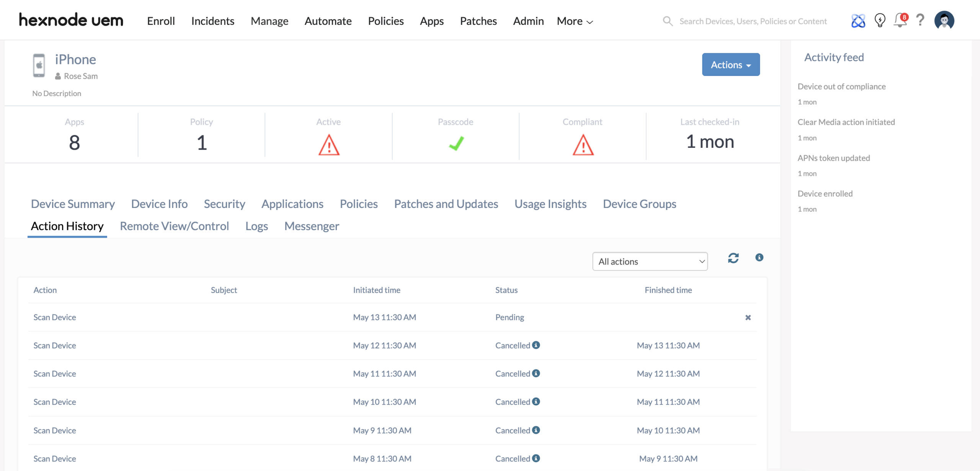Open the user profile avatar
Image resolution: width=980 pixels, height=471 pixels.
click(944, 20)
